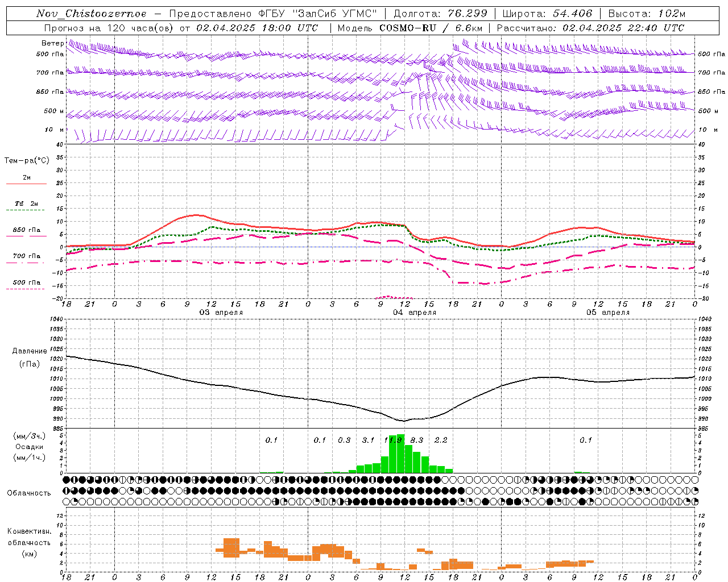Click the 'Ветер' wind panel label

(x=53, y=43)
